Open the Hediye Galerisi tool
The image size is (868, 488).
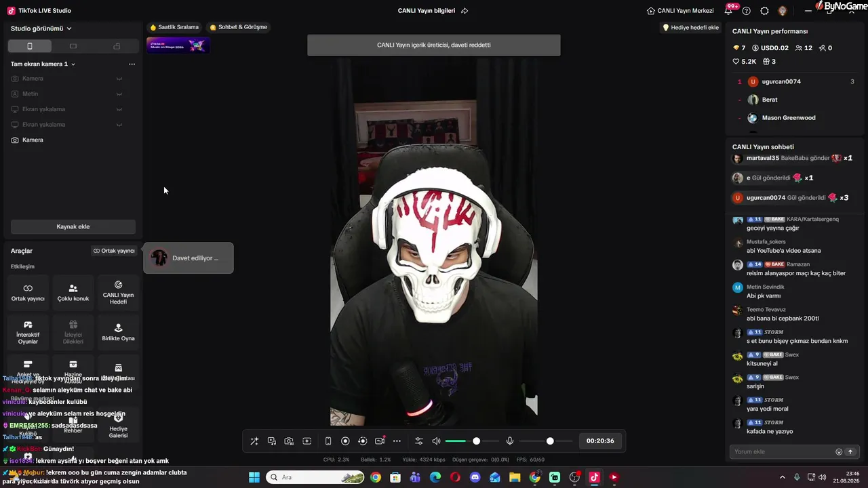point(118,426)
